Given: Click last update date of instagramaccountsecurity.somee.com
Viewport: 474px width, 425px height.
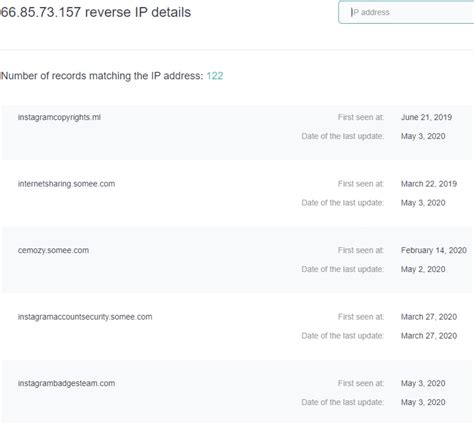Looking at the screenshot, I should point(429,336).
